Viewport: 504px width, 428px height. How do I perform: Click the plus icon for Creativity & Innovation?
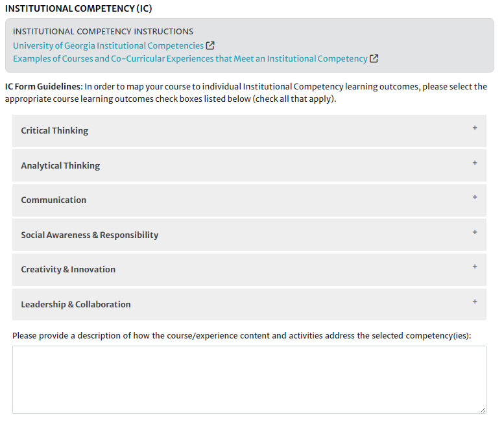tap(475, 267)
